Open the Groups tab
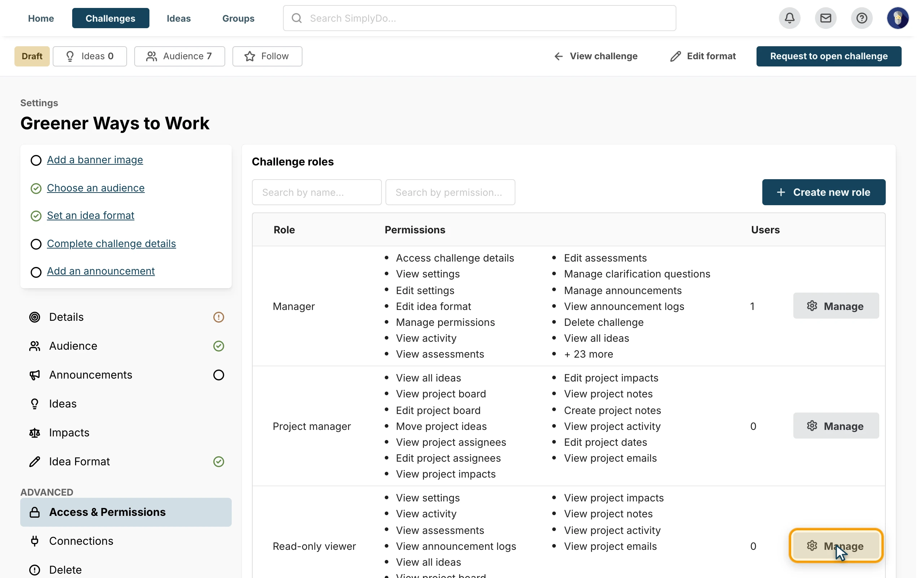Screen dimensions: 924x578 pos(238,18)
